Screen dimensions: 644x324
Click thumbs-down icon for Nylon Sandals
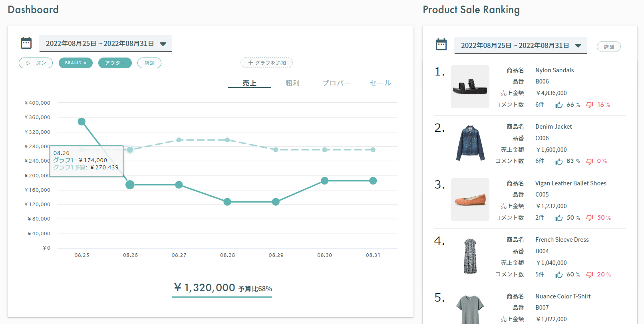[x=590, y=105]
